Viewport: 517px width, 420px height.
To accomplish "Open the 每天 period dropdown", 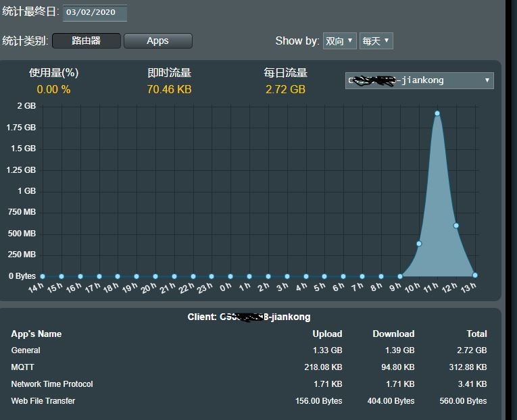I will click(376, 41).
